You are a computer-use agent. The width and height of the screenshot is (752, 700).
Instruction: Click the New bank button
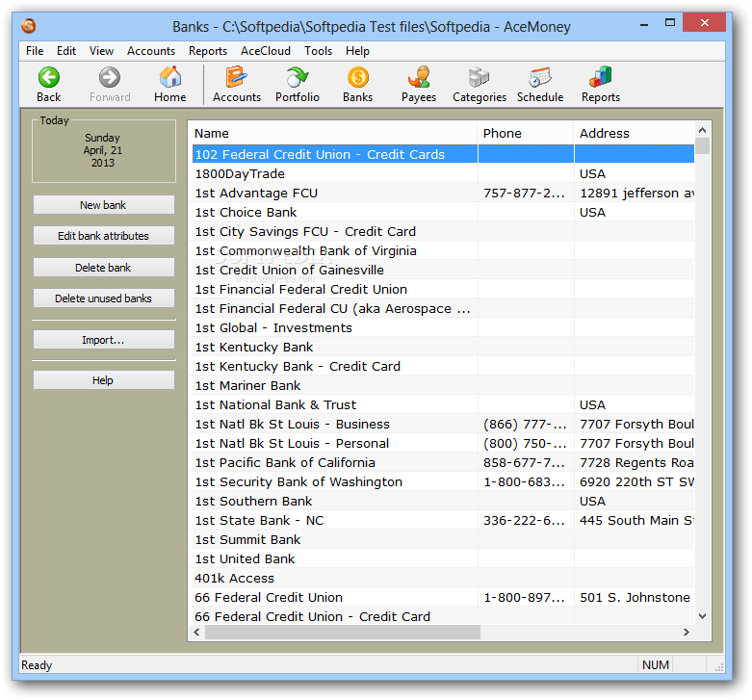pos(104,205)
